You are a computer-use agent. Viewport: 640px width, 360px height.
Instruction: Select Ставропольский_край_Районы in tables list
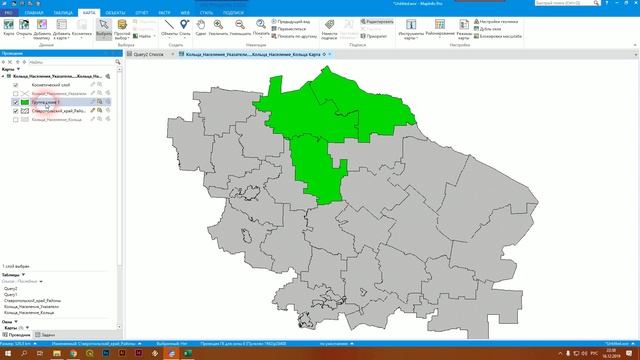tap(32, 300)
